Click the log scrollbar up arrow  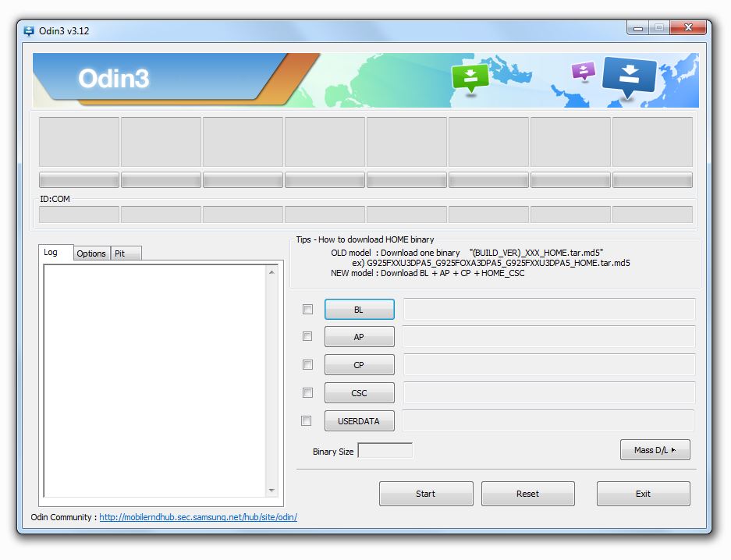[x=271, y=272]
